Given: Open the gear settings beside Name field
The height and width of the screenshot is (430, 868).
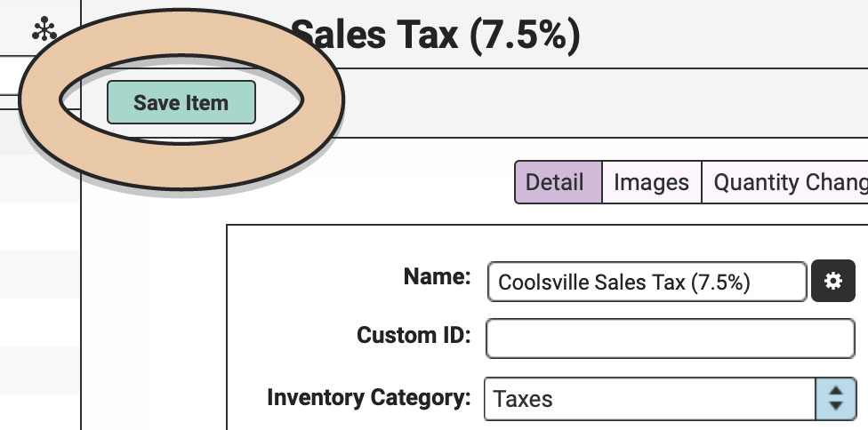Looking at the screenshot, I should coord(833,282).
